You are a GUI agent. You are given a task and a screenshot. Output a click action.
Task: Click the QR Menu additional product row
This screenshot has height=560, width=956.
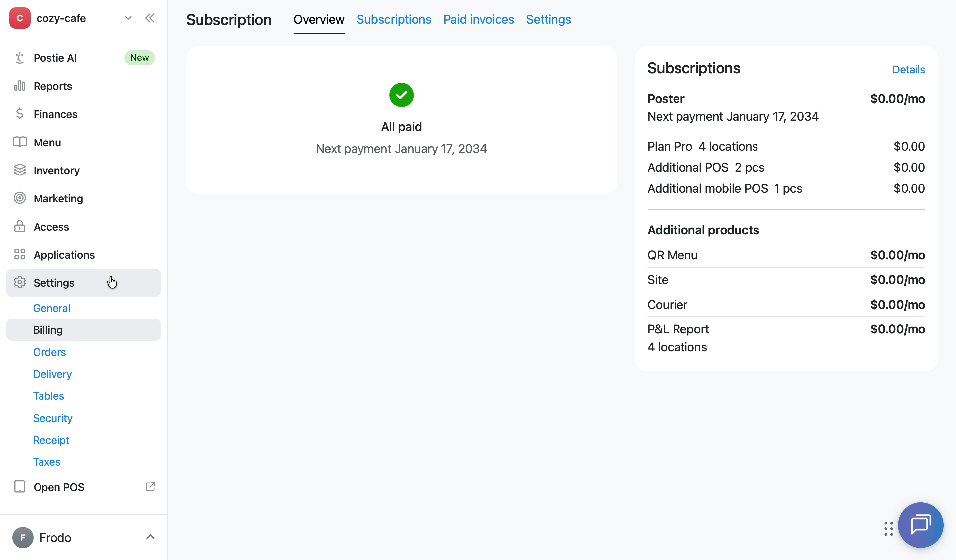tap(786, 255)
